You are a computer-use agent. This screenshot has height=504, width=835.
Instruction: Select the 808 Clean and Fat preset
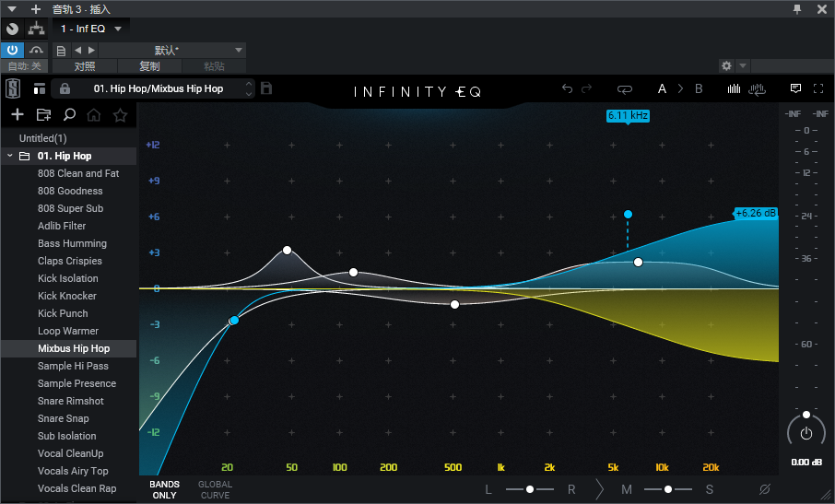coord(78,173)
